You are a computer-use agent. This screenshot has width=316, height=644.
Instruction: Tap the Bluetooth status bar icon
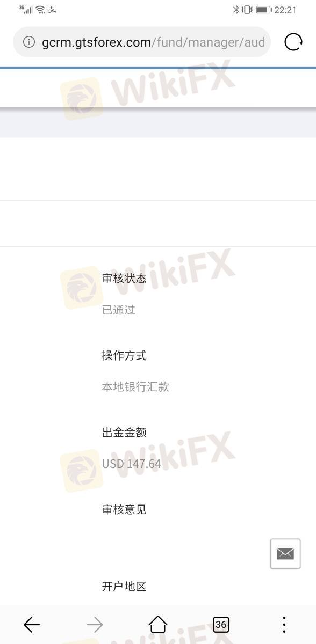pos(235,9)
